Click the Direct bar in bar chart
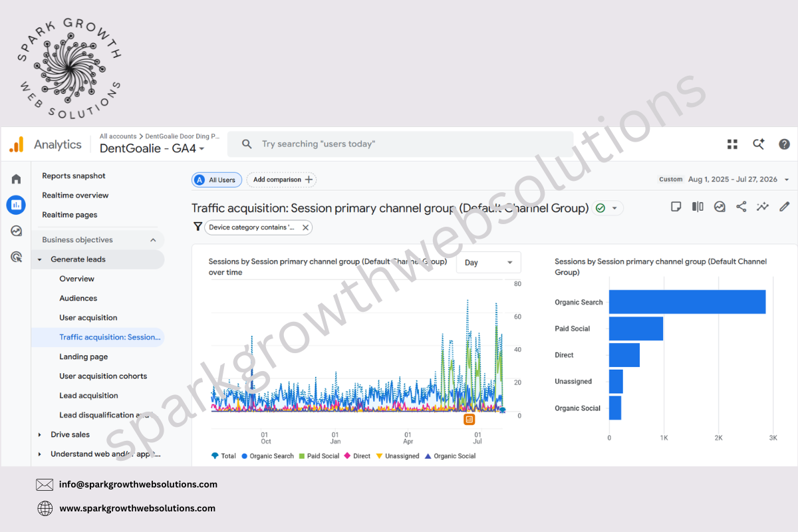 [624, 355]
